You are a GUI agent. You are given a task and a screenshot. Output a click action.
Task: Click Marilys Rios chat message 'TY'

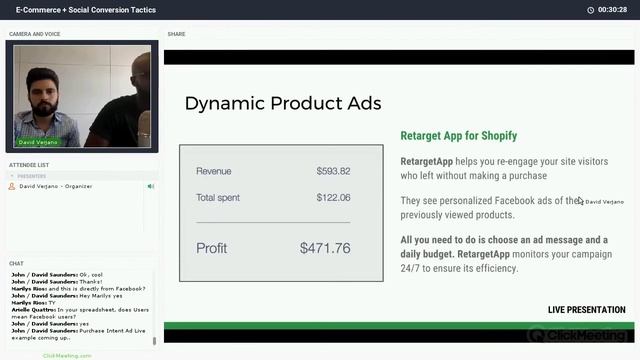pos(52,303)
